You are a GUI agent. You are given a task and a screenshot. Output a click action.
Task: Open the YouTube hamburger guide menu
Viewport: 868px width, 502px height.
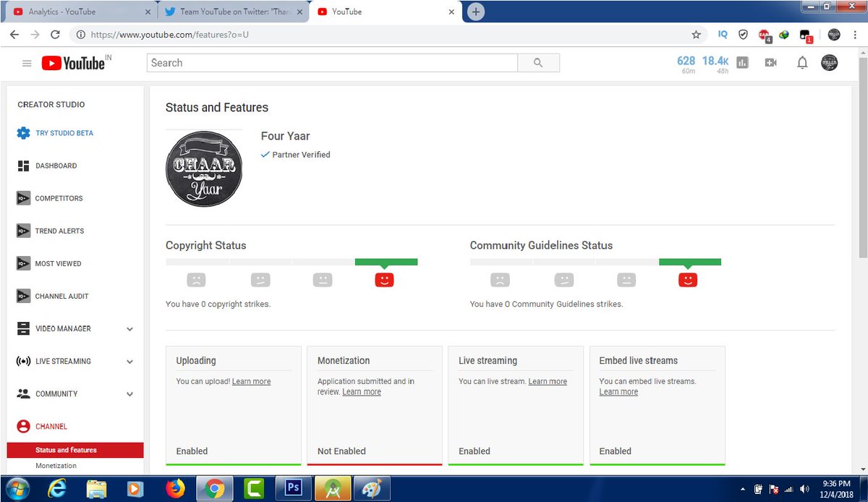point(27,63)
